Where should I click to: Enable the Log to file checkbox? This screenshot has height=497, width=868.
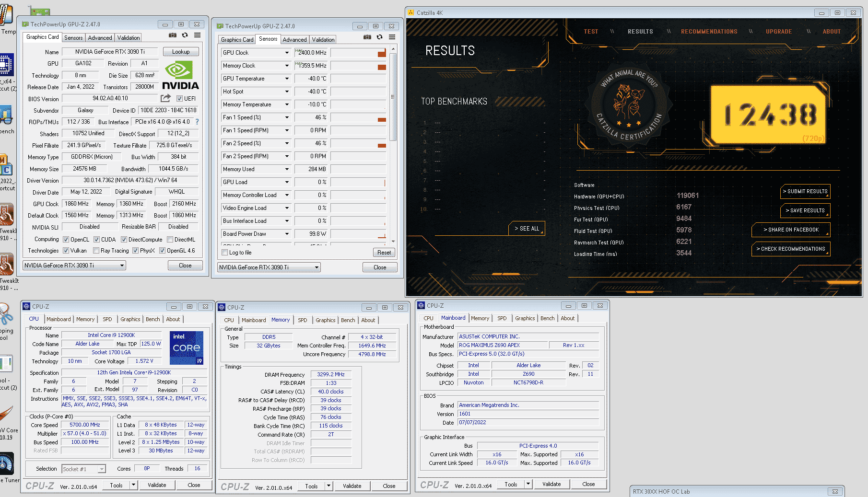[x=225, y=253]
